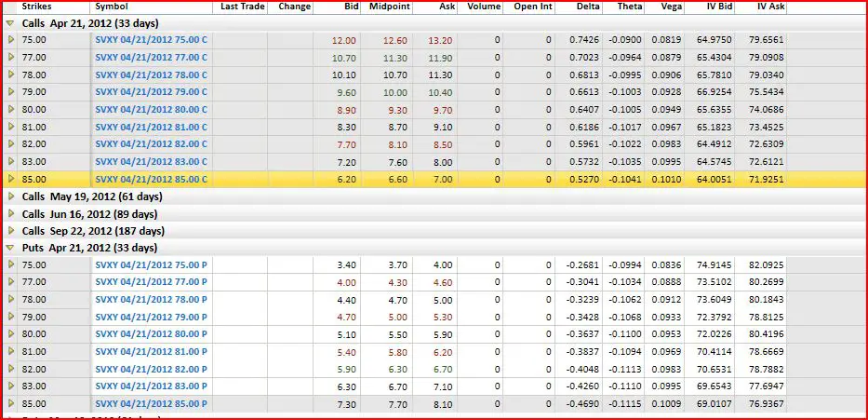
Task: Select the 3.40 bid of the 75.00 put
Action: (346, 264)
